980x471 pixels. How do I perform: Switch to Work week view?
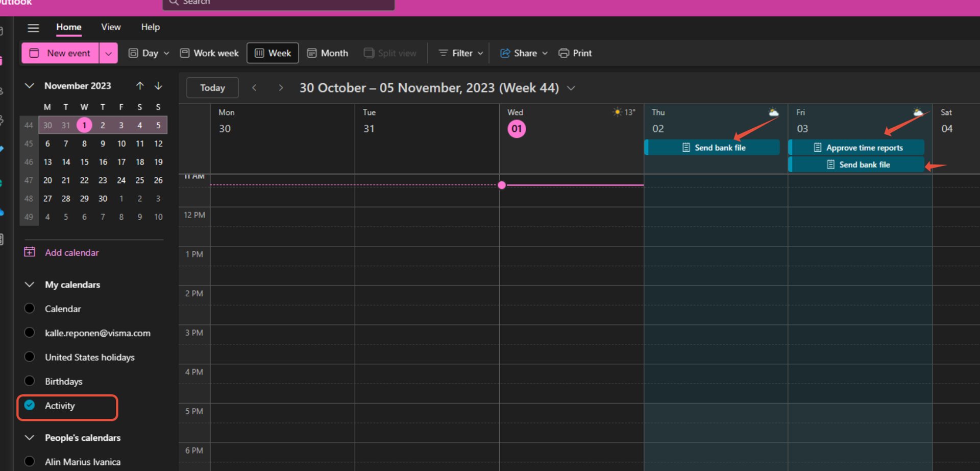(x=209, y=53)
